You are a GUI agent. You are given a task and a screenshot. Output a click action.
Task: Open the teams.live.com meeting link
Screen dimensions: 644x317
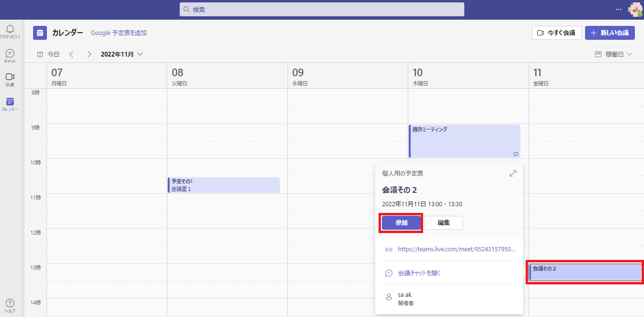click(456, 249)
